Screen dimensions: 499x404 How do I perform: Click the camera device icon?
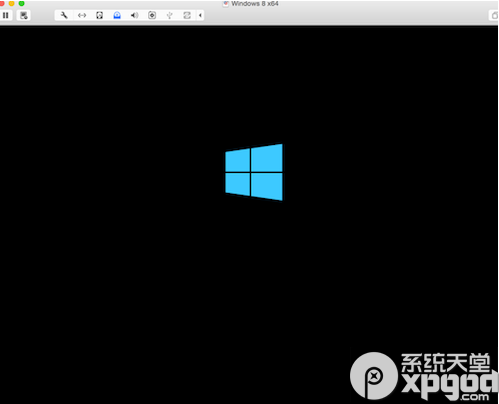pyautogui.click(x=152, y=15)
